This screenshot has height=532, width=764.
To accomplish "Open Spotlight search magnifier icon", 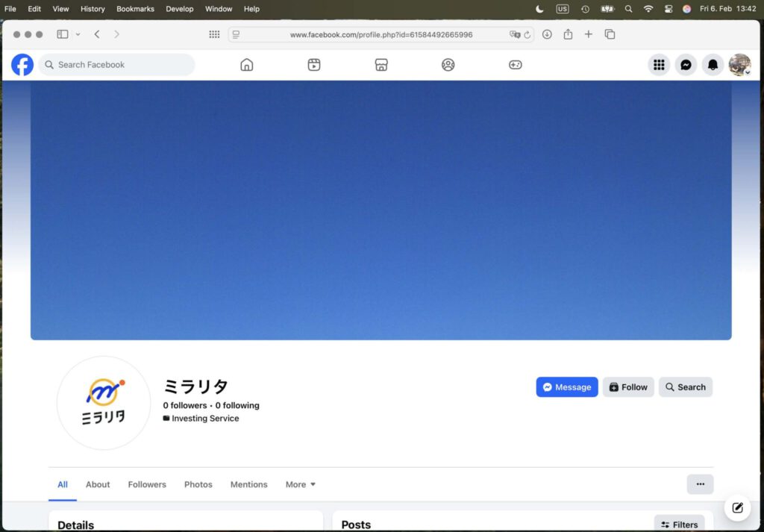I will [628, 9].
